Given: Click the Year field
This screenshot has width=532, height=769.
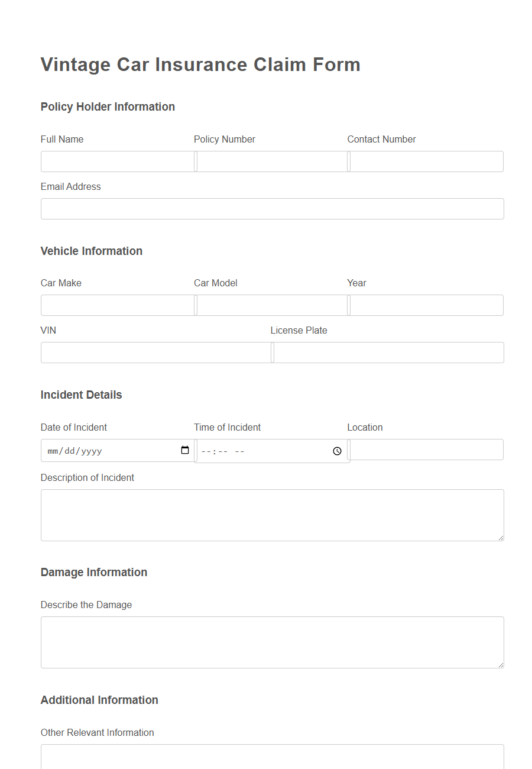Looking at the screenshot, I should [426, 305].
